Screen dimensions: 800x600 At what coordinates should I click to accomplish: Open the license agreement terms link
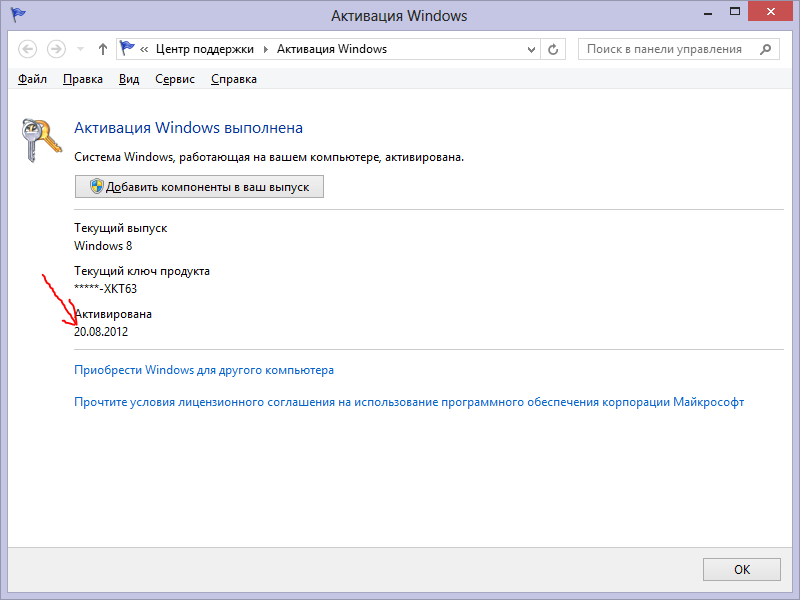[x=409, y=402]
